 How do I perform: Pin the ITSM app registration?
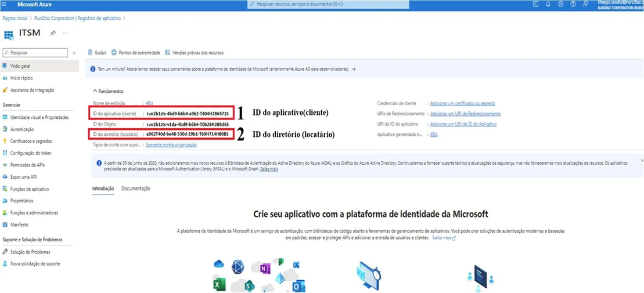coord(53,33)
